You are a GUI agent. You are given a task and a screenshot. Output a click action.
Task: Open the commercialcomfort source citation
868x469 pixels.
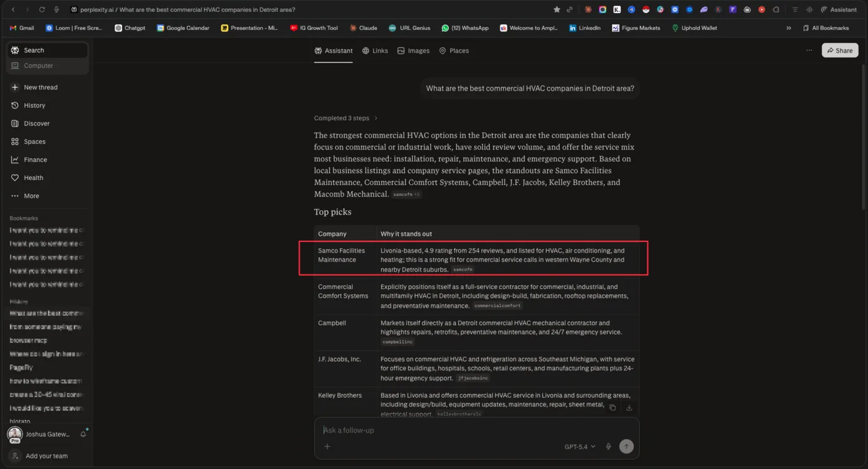498,306
